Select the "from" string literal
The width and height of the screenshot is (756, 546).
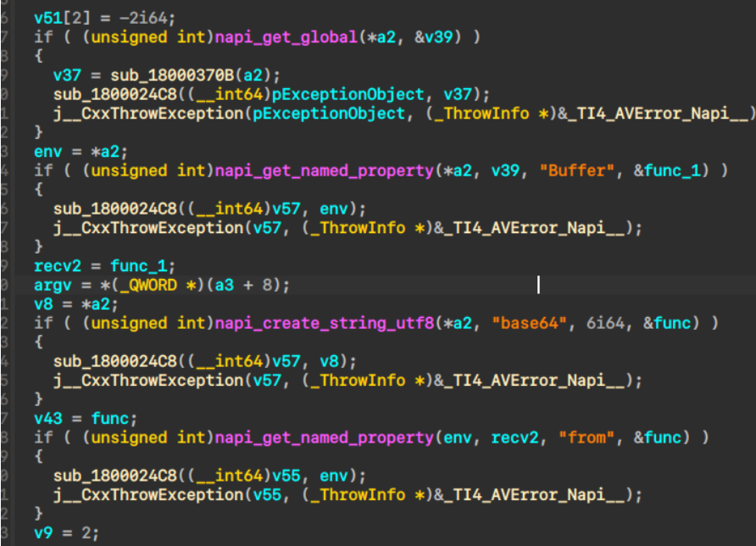(x=586, y=437)
